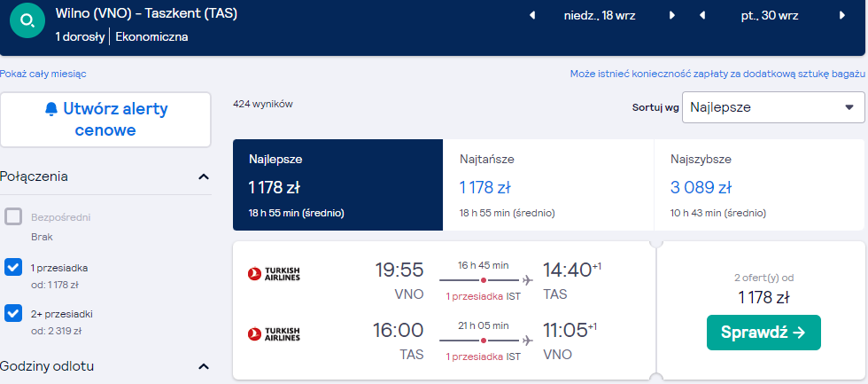Click return departure time 16:00
This screenshot has height=384, width=868.
(x=399, y=330)
